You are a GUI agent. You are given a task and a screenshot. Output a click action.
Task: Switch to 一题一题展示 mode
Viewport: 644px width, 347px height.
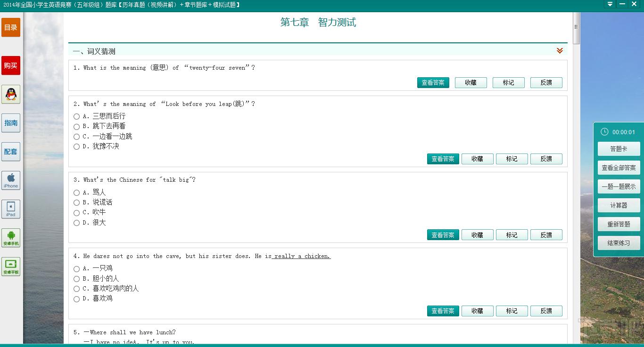619,186
